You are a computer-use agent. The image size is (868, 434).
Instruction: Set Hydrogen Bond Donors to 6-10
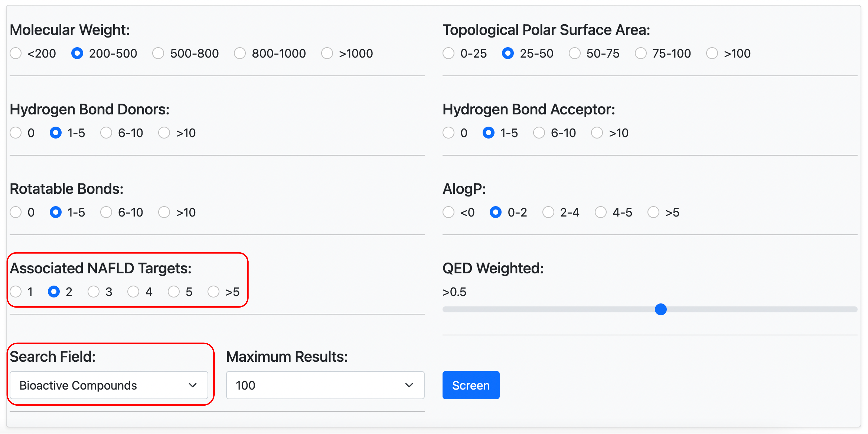[x=106, y=133]
